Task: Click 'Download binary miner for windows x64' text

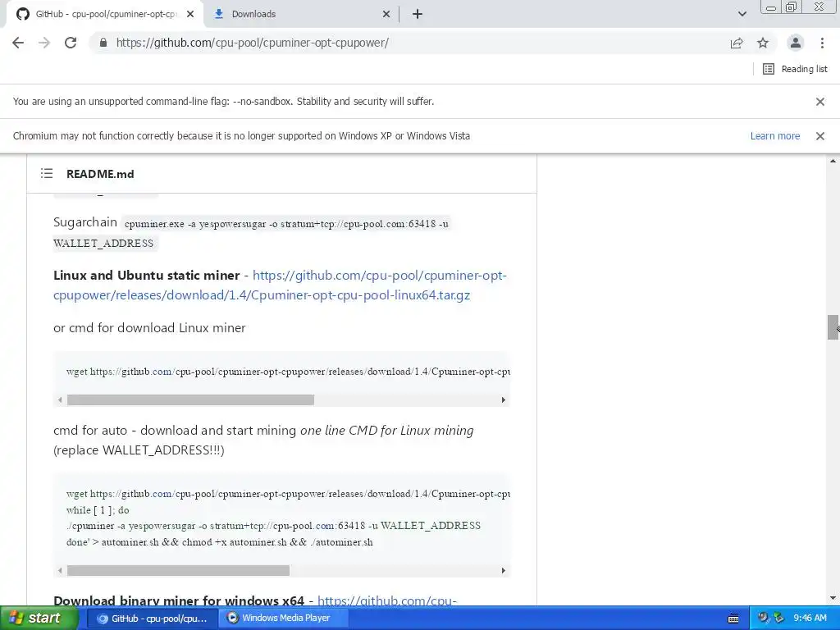Action: coord(179,600)
